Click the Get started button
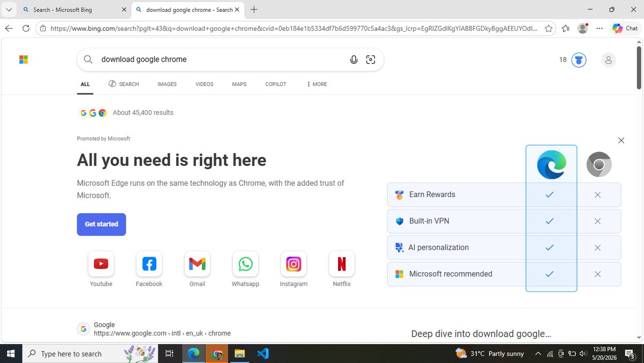Screen dimensions: 644x363 [x=101, y=224]
